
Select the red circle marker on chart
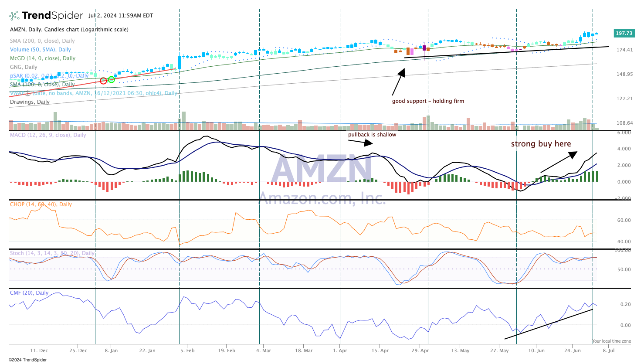(103, 81)
